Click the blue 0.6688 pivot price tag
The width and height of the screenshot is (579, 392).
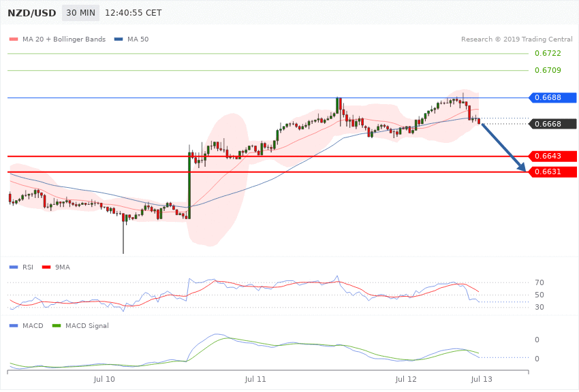tap(552, 98)
